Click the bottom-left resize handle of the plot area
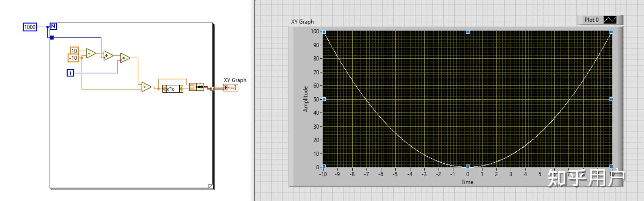 pos(324,166)
